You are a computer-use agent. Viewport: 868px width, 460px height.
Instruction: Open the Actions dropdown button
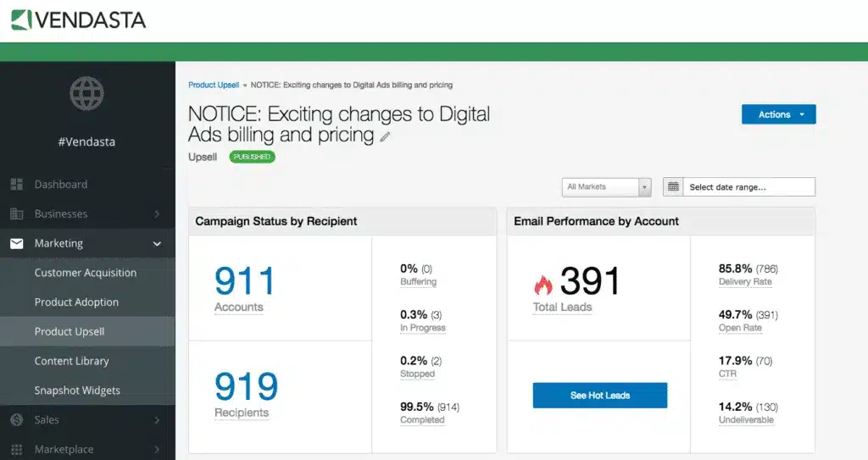778,114
